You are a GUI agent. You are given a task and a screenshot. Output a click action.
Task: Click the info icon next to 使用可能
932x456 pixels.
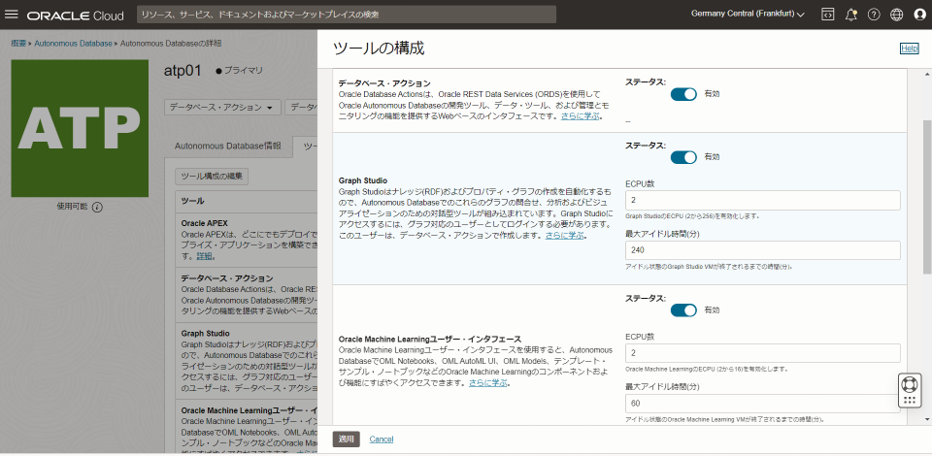pyautogui.click(x=98, y=207)
